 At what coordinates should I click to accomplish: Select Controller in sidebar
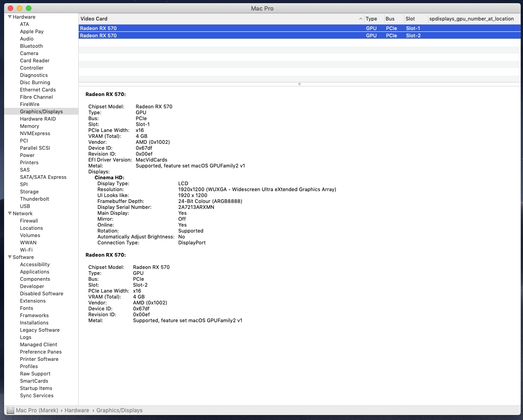(x=32, y=68)
